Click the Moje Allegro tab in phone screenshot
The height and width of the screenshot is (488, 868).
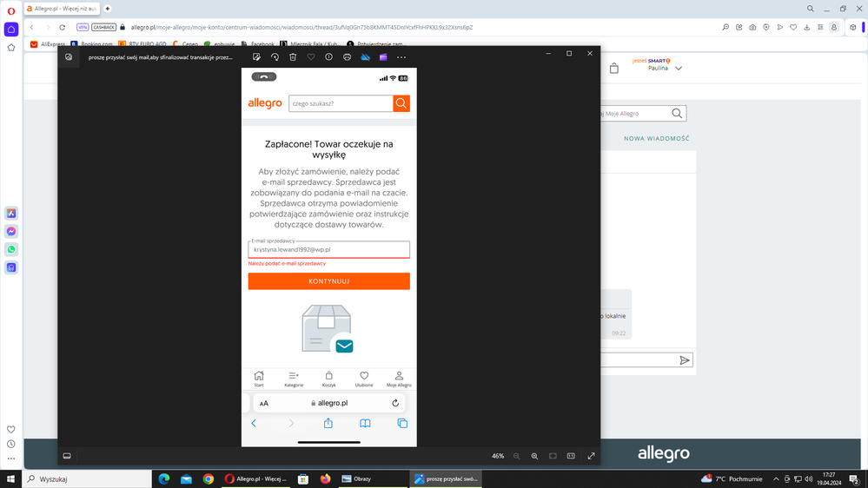coord(399,379)
